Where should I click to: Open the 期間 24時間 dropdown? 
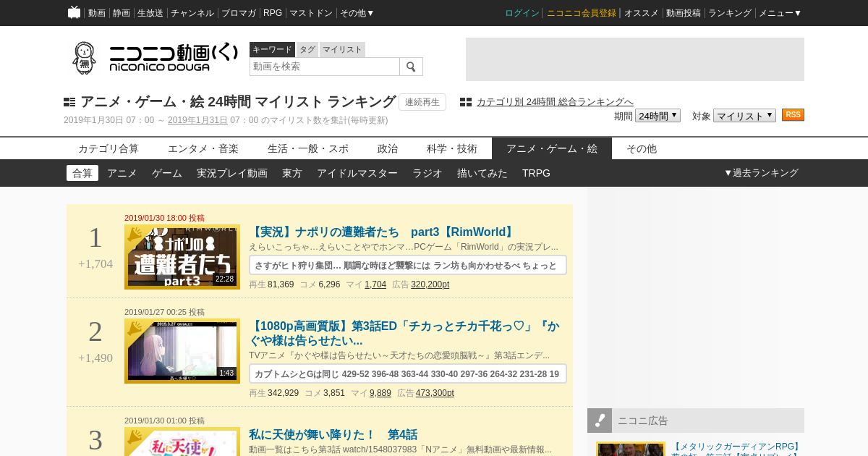658,116
